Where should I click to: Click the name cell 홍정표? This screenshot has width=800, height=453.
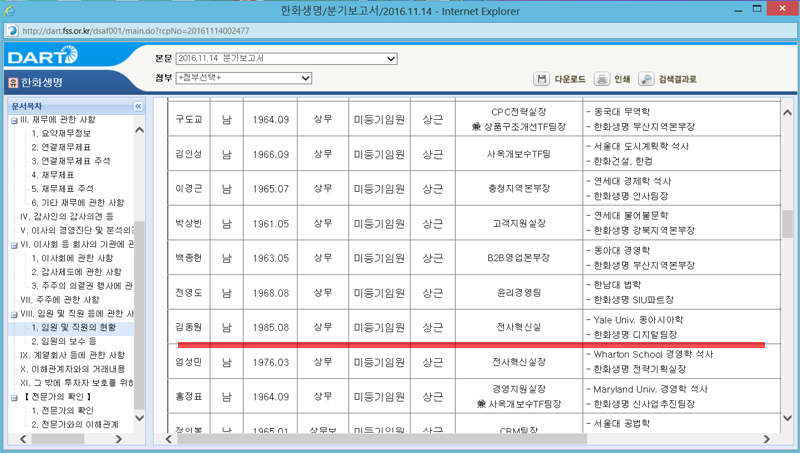189,396
